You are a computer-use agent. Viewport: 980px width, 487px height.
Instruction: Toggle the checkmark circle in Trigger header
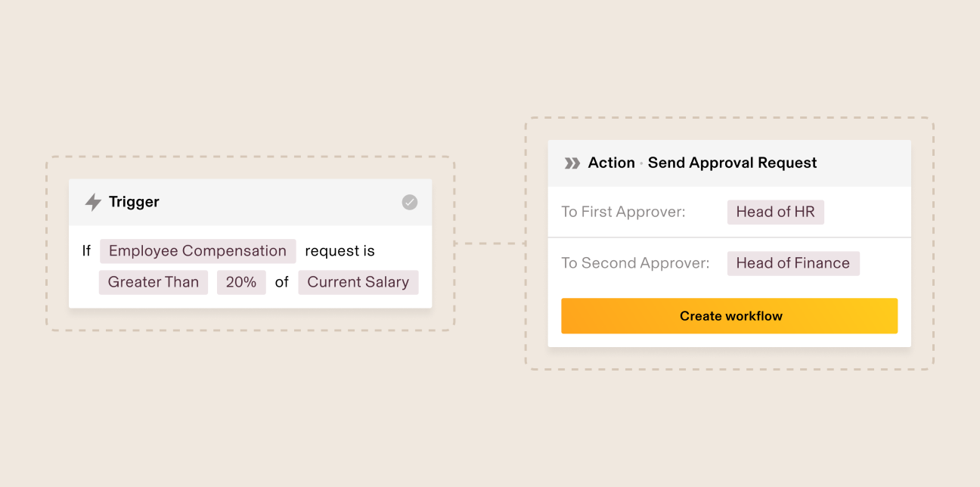click(409, 202)
